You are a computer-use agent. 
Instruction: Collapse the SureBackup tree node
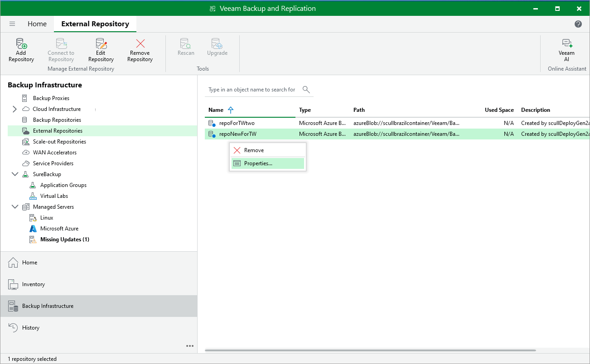click(x=15, y=174)
